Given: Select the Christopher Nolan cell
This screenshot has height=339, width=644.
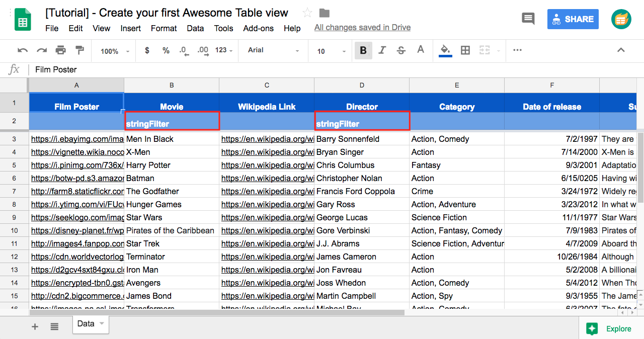Looking at the screenshot, I should (x=362, y=178).
